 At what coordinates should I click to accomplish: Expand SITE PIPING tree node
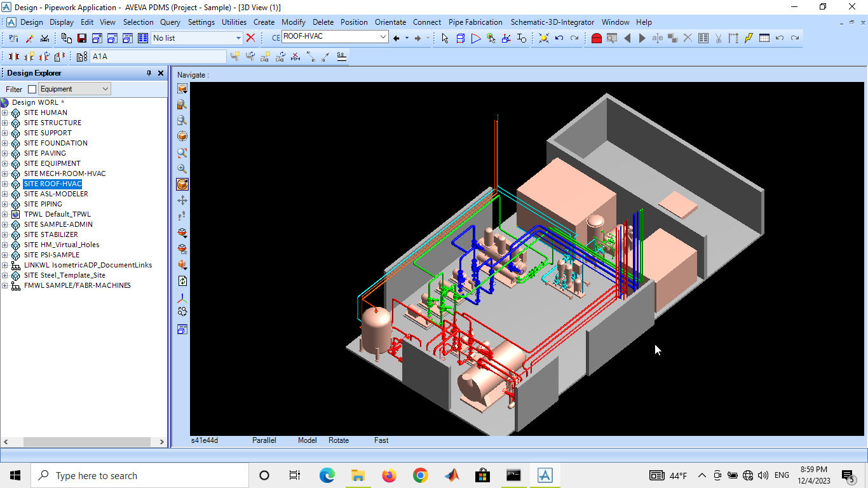coord(5,204)
